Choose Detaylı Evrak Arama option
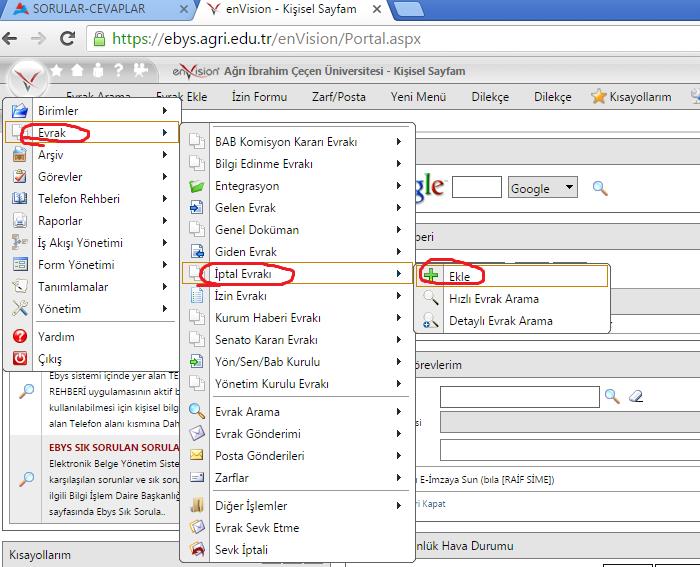The image size is (700, 567). (x=500, y=321)
